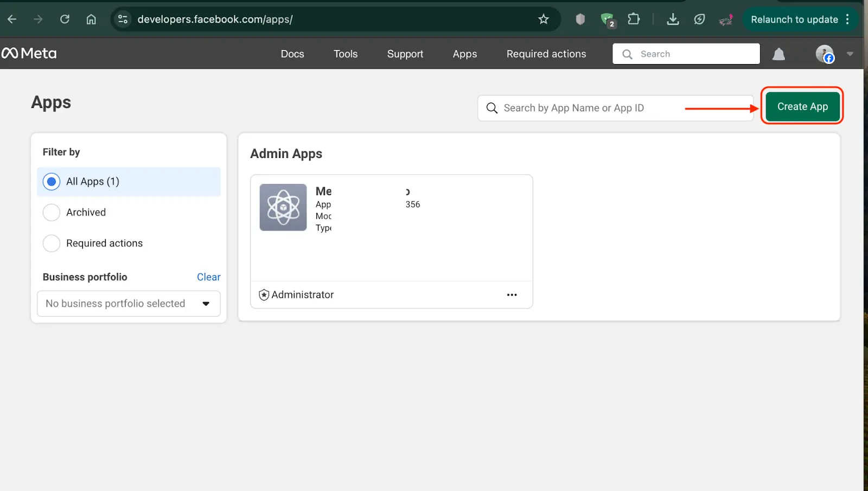Click the Create App button
The image size is (868, 491).
click(802, 106)
